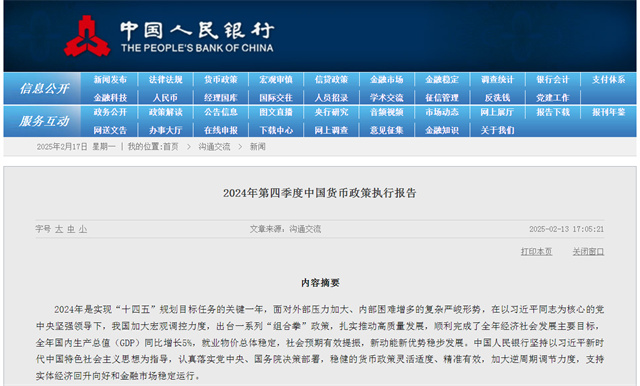Click the People's Bank of China red logo

[87, 36]
